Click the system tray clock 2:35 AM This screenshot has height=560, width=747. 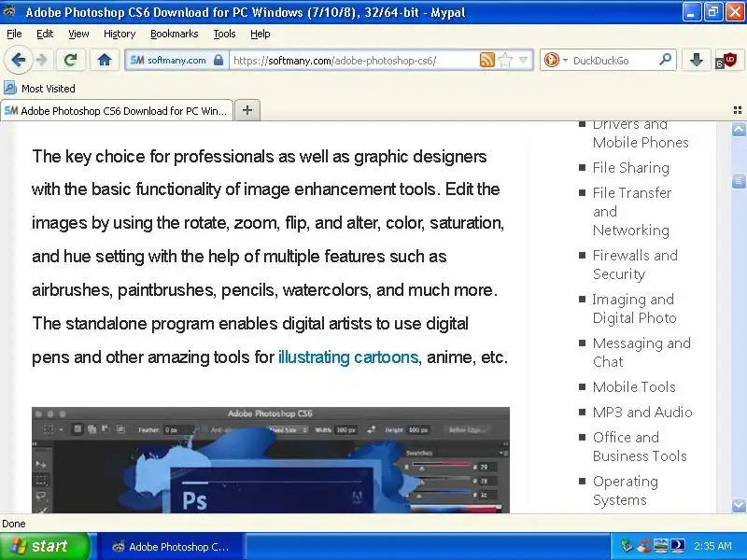point(712,546)
